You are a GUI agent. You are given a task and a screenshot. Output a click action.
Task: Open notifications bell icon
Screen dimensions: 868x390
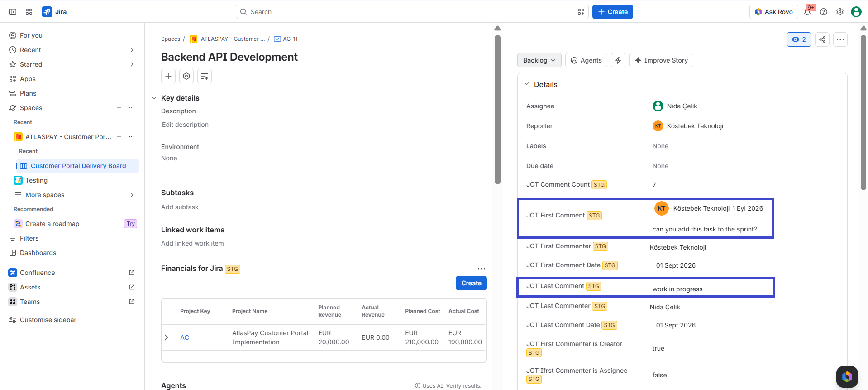pyautogui.click(x=807, y=12)
